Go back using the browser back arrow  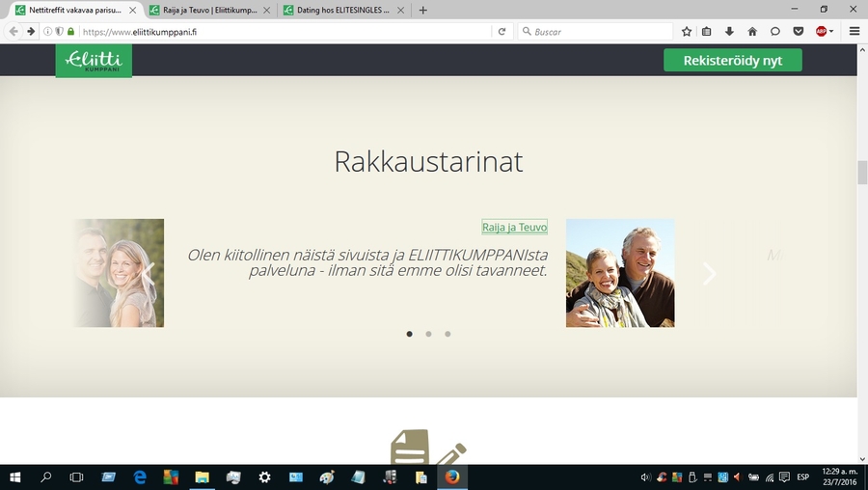[x=14, y=32]
